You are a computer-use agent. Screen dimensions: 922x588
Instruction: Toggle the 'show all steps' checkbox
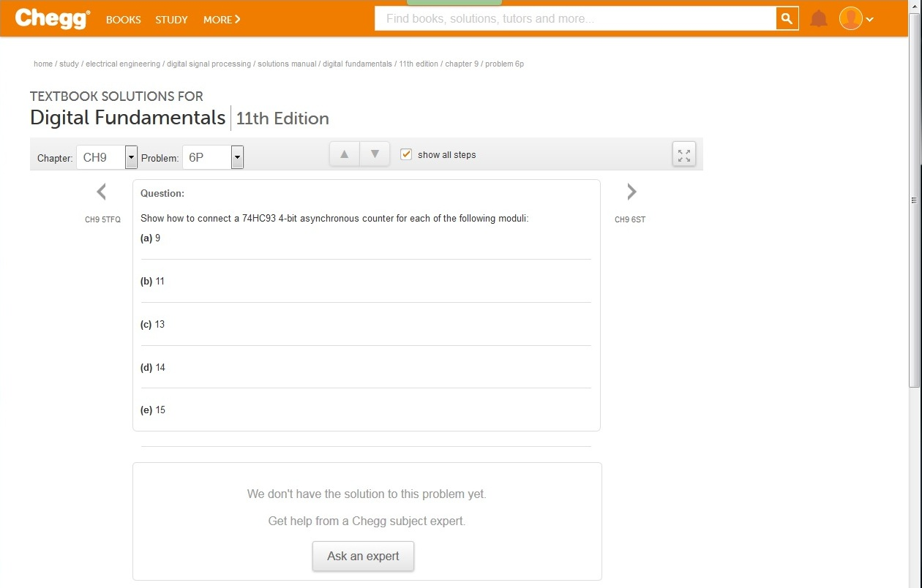405,154
